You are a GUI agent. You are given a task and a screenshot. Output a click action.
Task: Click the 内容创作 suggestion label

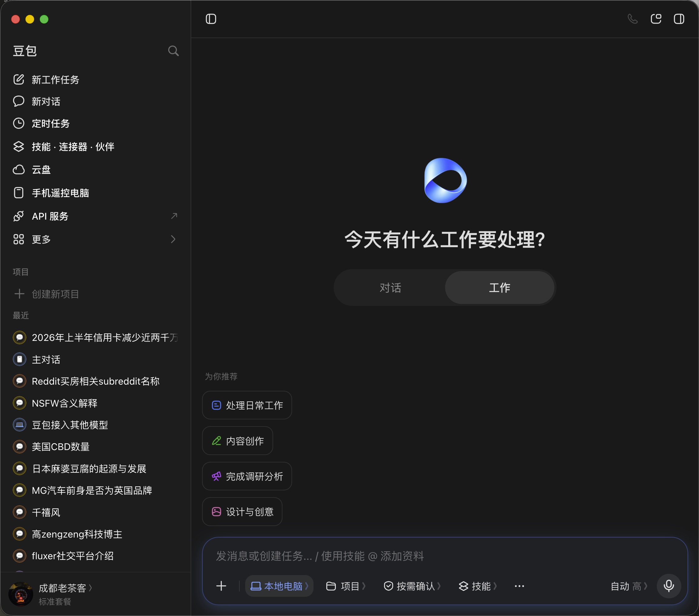click(x=245, y=441)
